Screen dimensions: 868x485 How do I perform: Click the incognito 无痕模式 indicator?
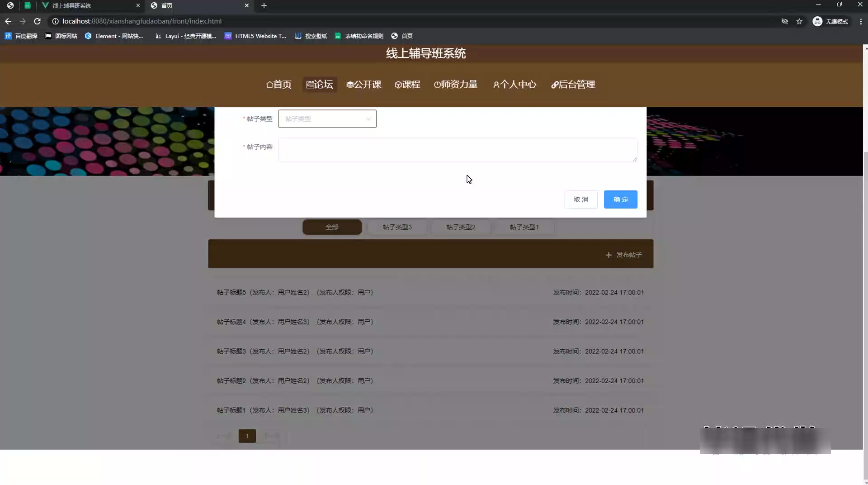tap(830, 21)
